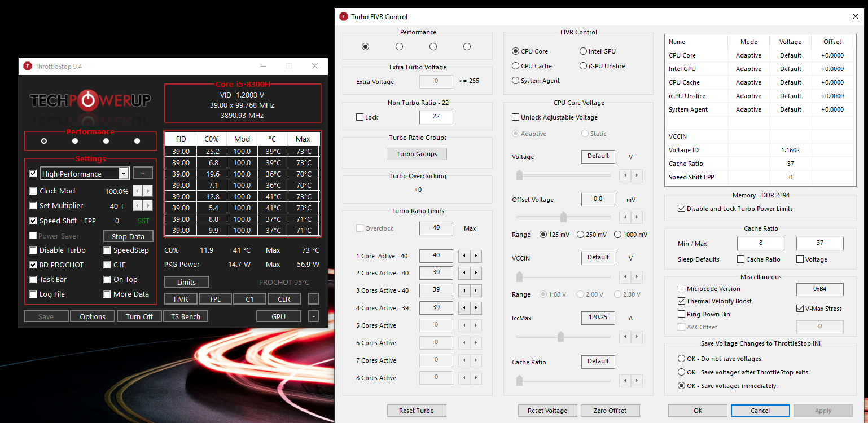Decrease Set Multiplier with the left arrow
The height and width of the screenshot is (423, 868).
pyautogui.click(x=138, y=206)
